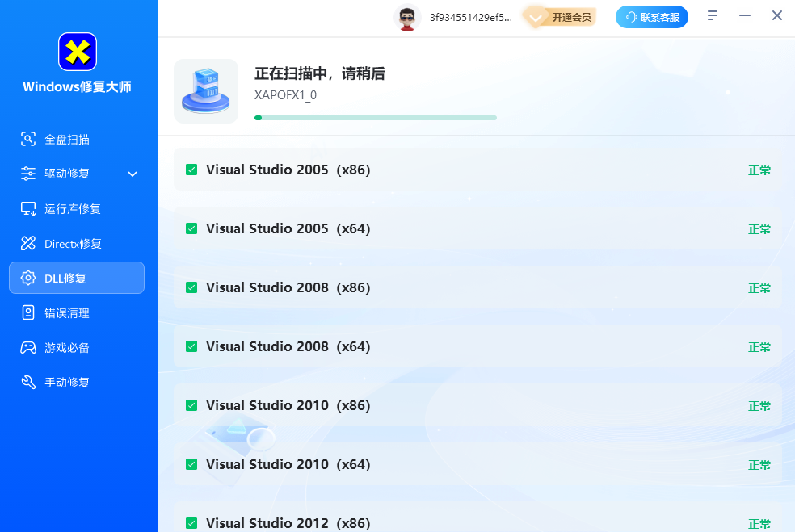Go to 手动修复 page
This screenshot has width=795, height=532.
click(x=77, y=382)
